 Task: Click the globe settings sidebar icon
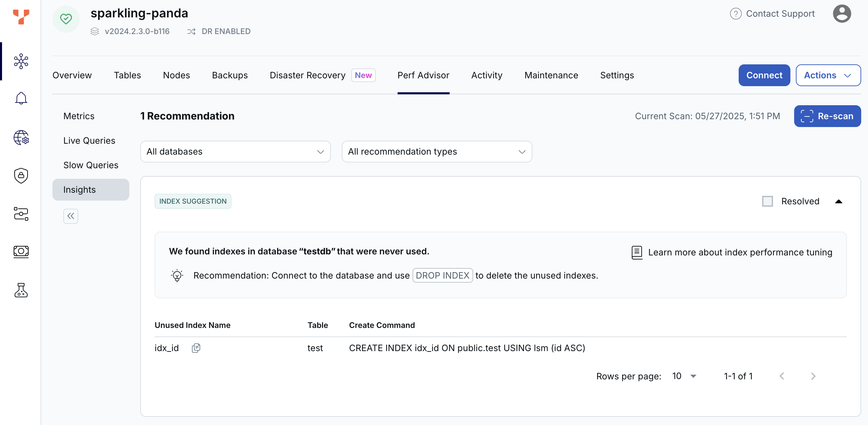(21, 138)
